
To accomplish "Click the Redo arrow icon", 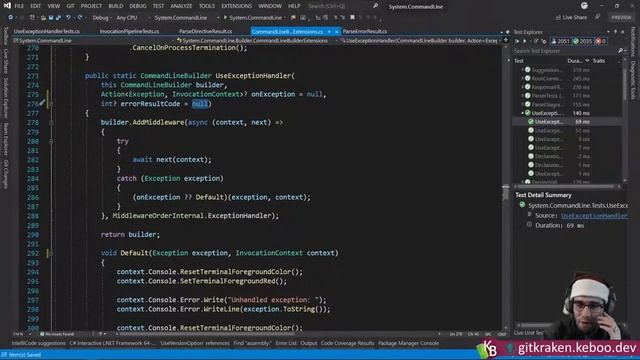I will (x=80, y=18).
